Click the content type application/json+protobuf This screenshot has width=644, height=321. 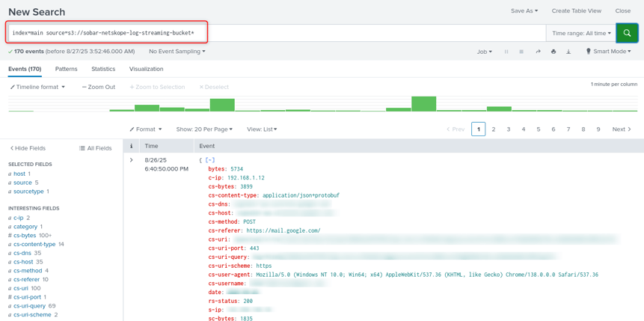point(301,195)
